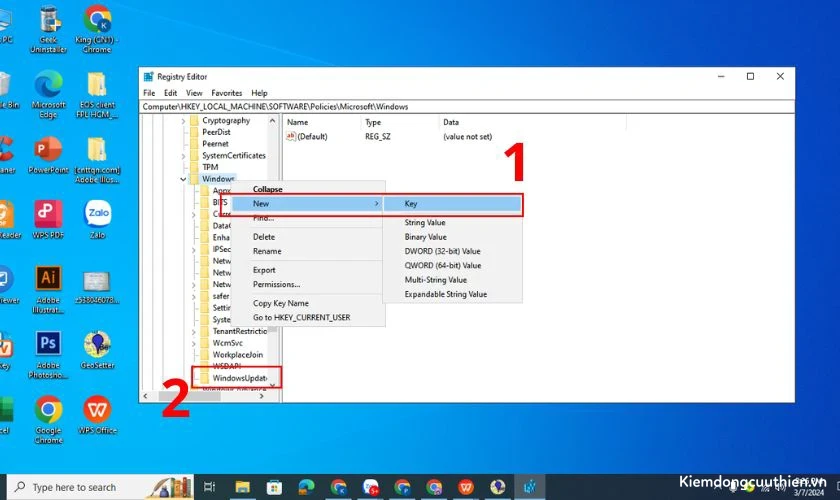The height and width of the screenshot is (500, 840).
Task: Choose Collapse in context menu
Action: (308, 189)
